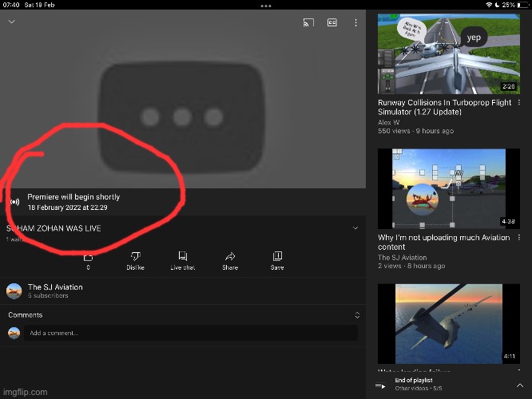532x399 pixels.
Task: Open options menu for Why I'm not uploading video
Action: click(x=519, y=237)
